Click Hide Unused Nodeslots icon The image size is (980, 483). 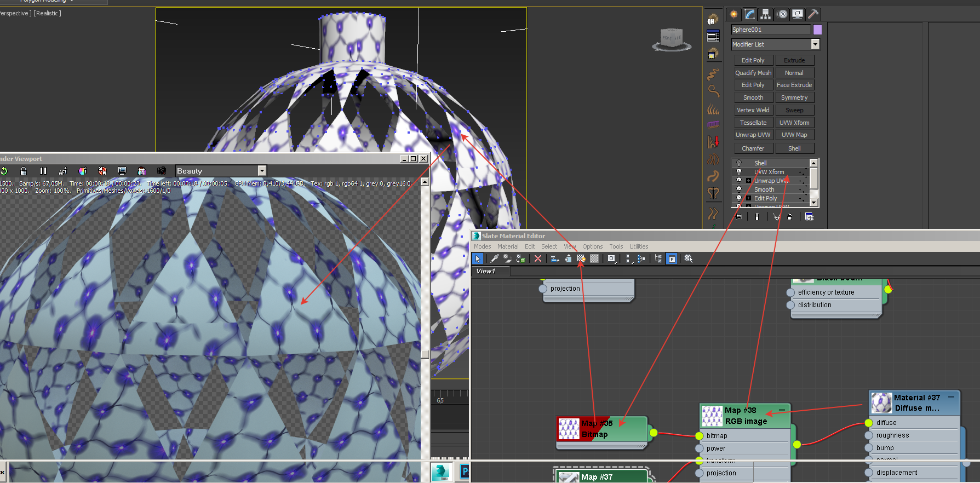[x=568, y=258]
